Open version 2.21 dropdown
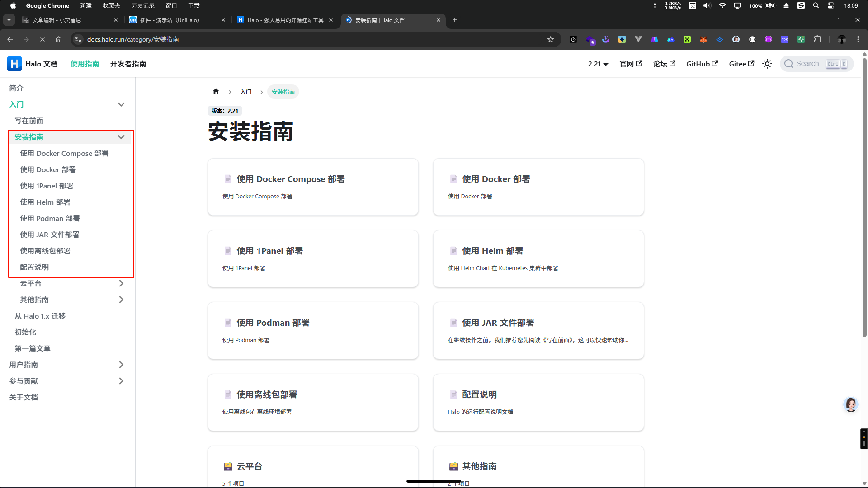The image size is (868, 488). coord(598,64)
